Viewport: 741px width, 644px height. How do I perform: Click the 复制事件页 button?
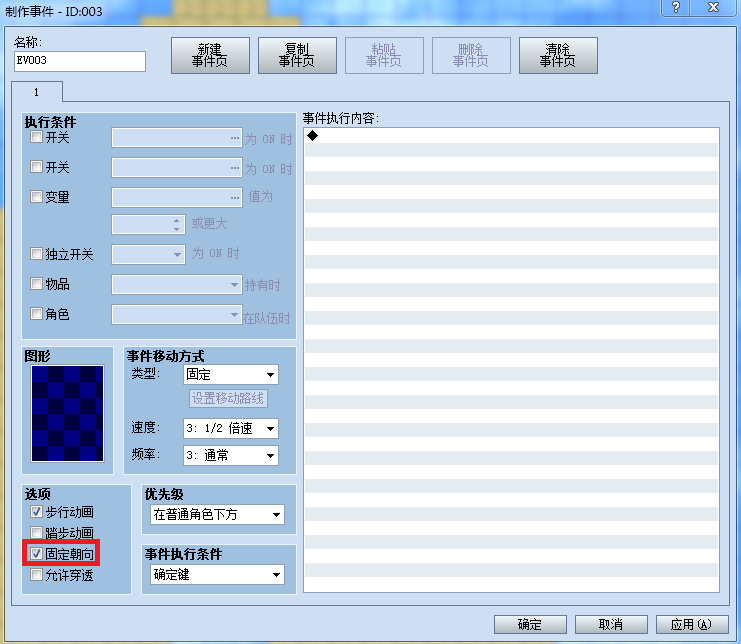pyautogui.click(x=297, y=56)
